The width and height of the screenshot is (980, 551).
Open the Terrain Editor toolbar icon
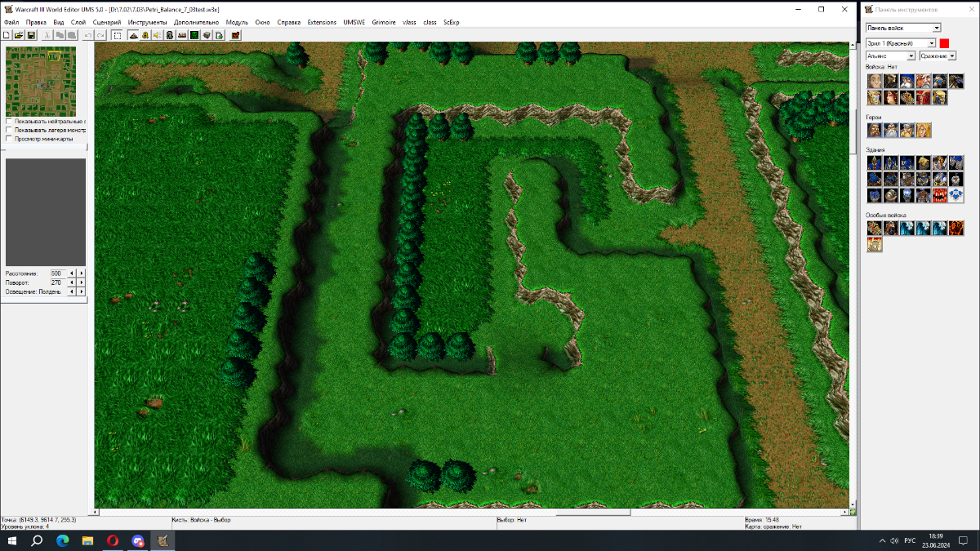134,35
